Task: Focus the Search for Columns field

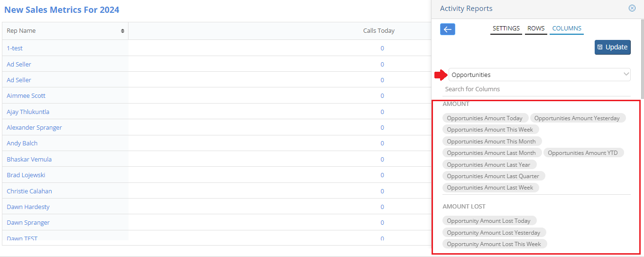Action: pyautogui.click(x=536, y=89)
